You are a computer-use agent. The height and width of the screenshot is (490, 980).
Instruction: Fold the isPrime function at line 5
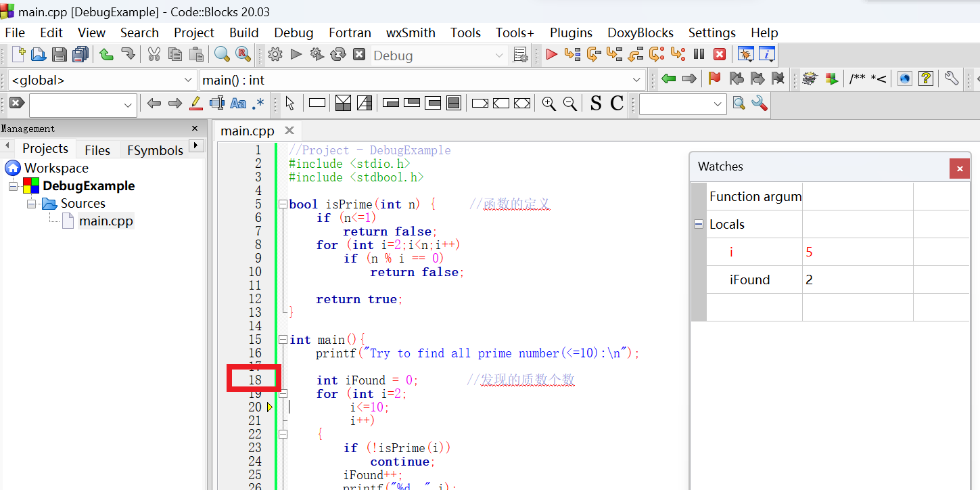(x=283, y=204)
